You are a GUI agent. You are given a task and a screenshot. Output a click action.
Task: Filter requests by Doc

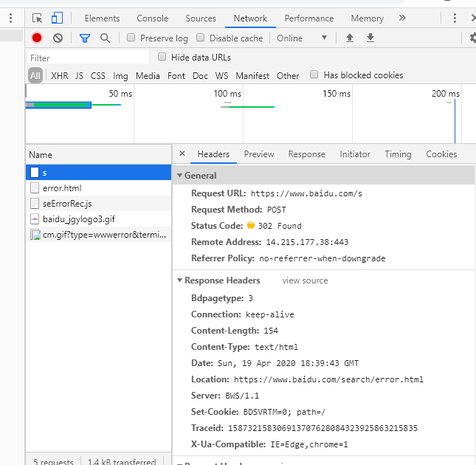(x=200, y=75)
